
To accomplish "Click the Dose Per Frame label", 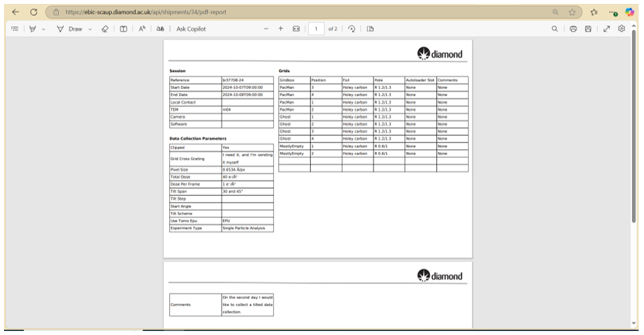I will tap(185, 184).
